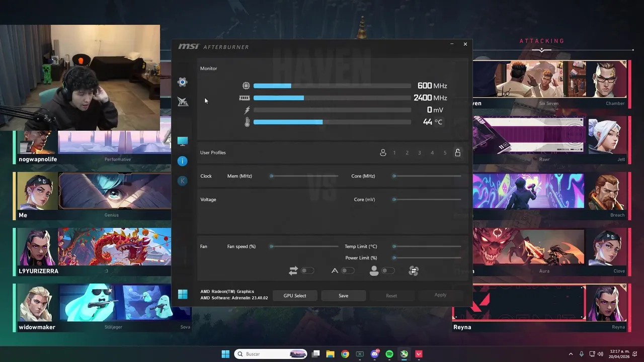This screenshot has width=644, height=362.
Task: Click the Chamber agent portrait
Action: 607,79
